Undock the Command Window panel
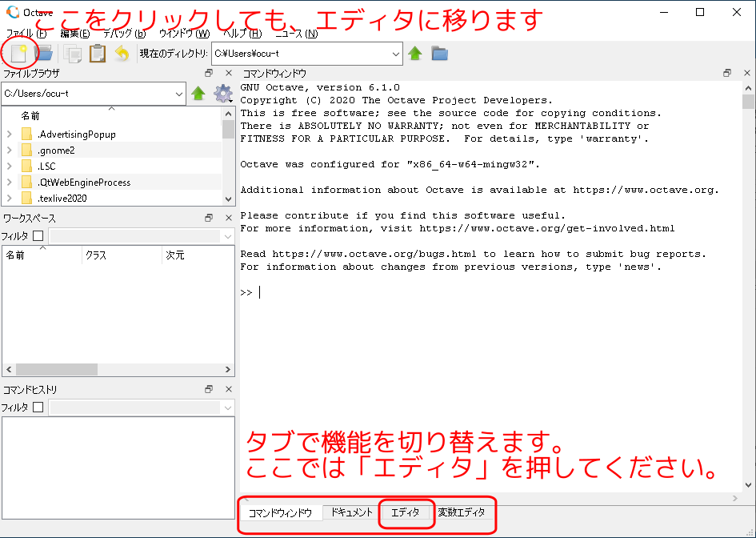 coord(727,73)
